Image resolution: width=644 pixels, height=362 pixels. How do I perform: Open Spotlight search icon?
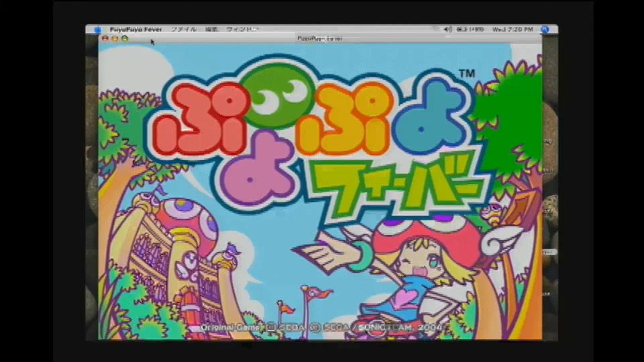coord(545,29)
